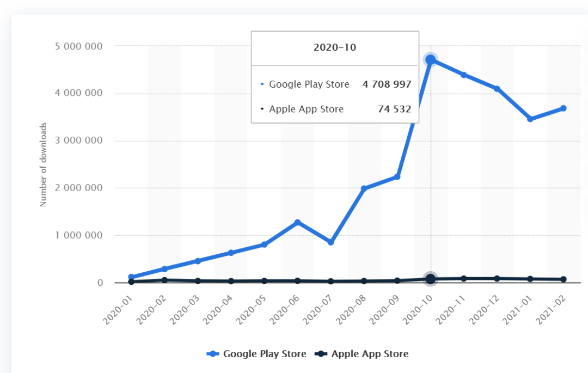Select Google Play data point for 2020-11
This screenshot has width=588, height=373.
point(464,75)
